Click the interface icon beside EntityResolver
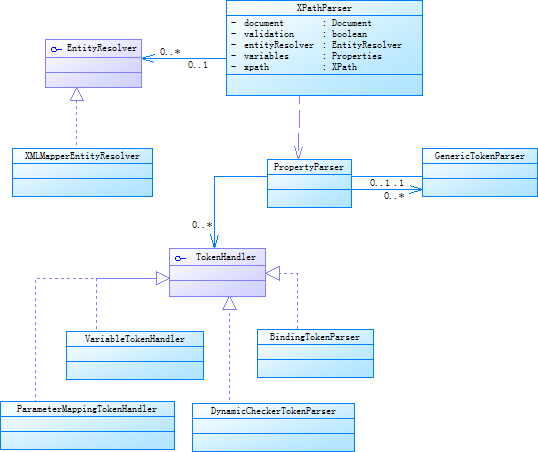Viewport: 538px width, 452px height. click(x=56, y=49)
